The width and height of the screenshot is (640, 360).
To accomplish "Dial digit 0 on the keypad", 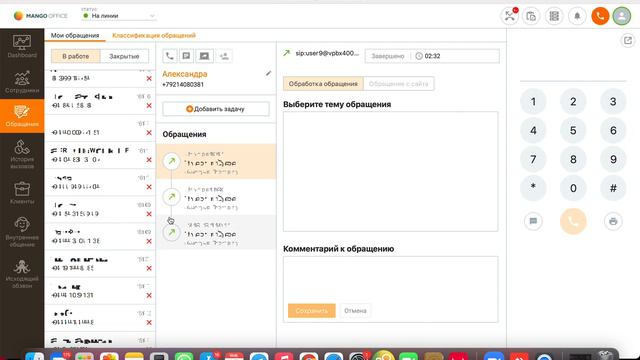I will point(573,188).
